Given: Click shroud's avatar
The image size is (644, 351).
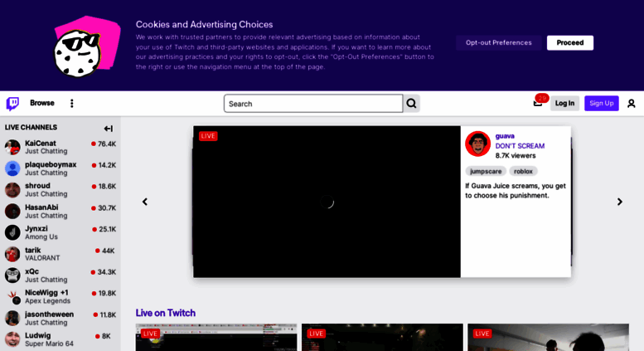Looking at the screenshot, I should [12, 190].
